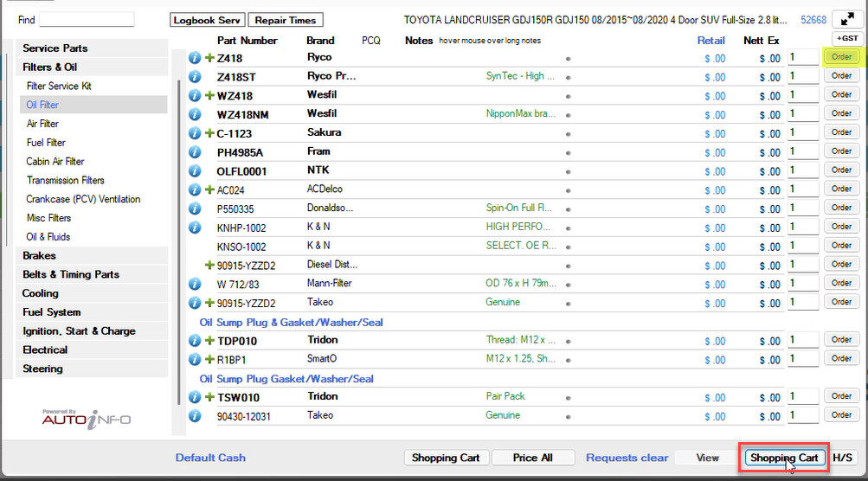Click the H/S button
Screen dimensions: 868x481
(x=843, y=458)
